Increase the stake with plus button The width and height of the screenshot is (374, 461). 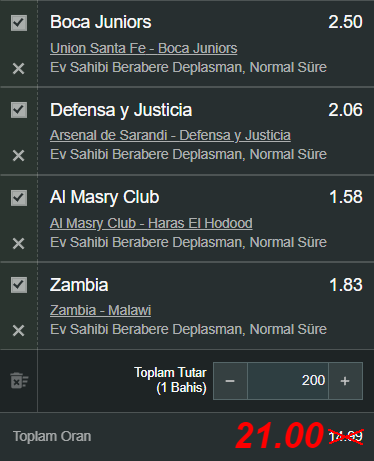(x=345, y=381)
